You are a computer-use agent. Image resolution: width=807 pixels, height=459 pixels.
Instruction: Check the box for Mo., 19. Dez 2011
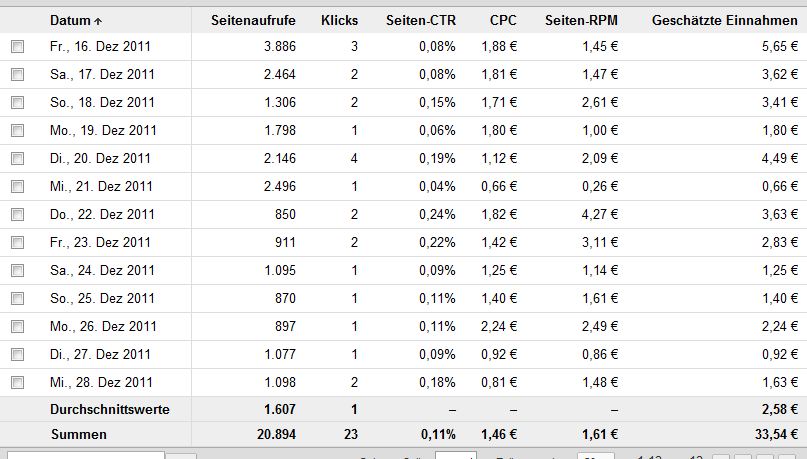pos(17,131)
